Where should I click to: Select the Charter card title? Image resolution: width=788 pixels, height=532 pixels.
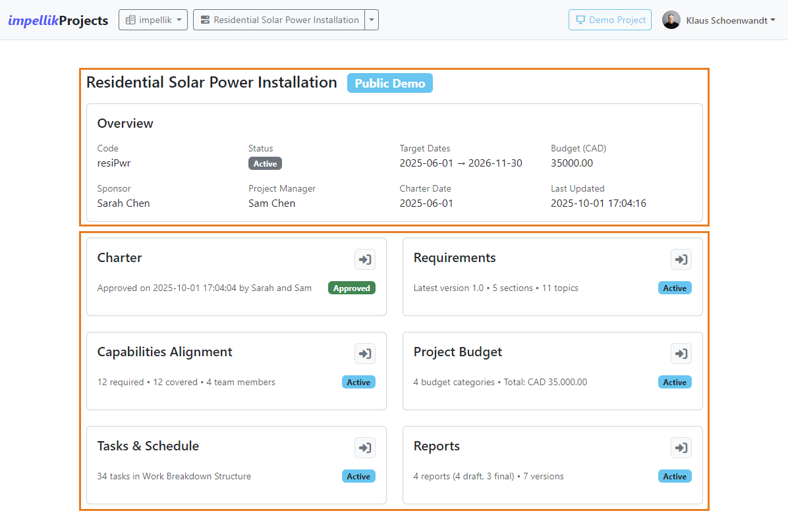pyautogui.click(x=120, y=257)
